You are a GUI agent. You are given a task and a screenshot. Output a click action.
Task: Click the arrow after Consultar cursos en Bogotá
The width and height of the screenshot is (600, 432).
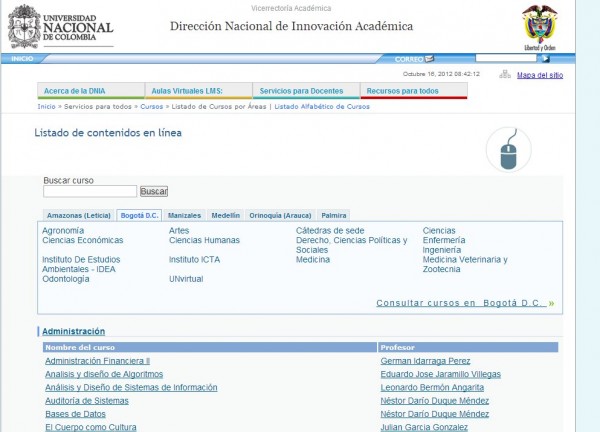551,303
